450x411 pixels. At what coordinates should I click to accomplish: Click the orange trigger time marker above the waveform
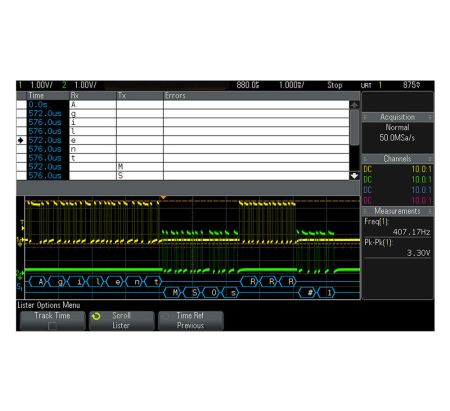pos(163,198)
